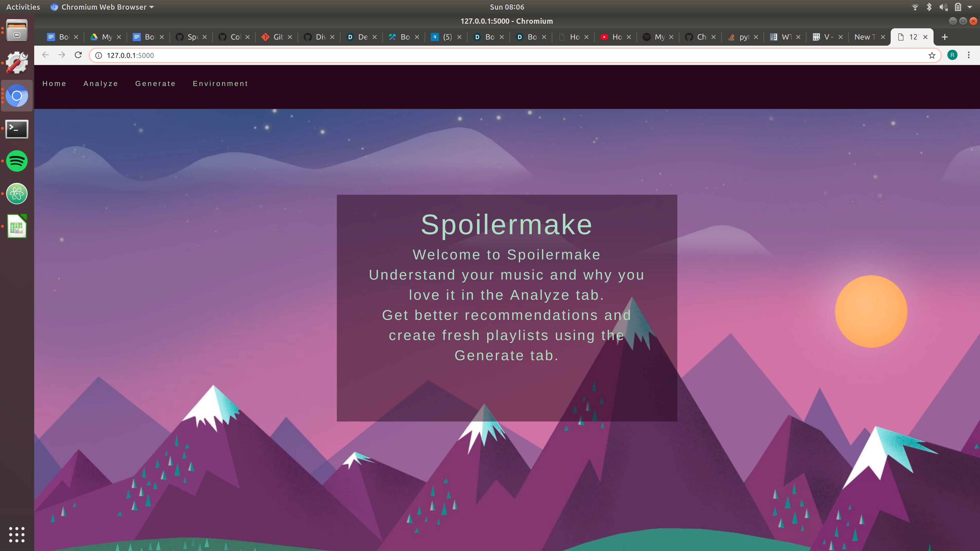Viewport: 980px width, 551px height.
Task: Go to the Analyze page link
Action: 101,84
